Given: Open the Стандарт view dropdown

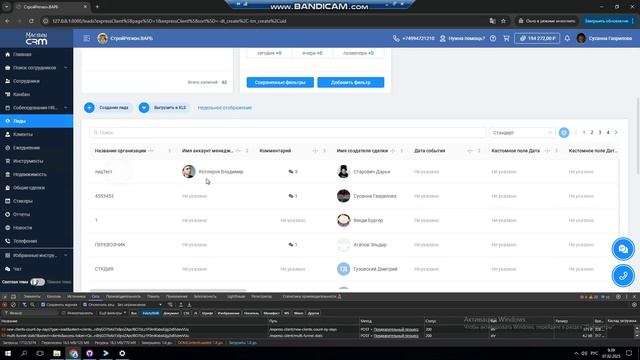Looking at the screenshot, I should [x=522, y=133].
